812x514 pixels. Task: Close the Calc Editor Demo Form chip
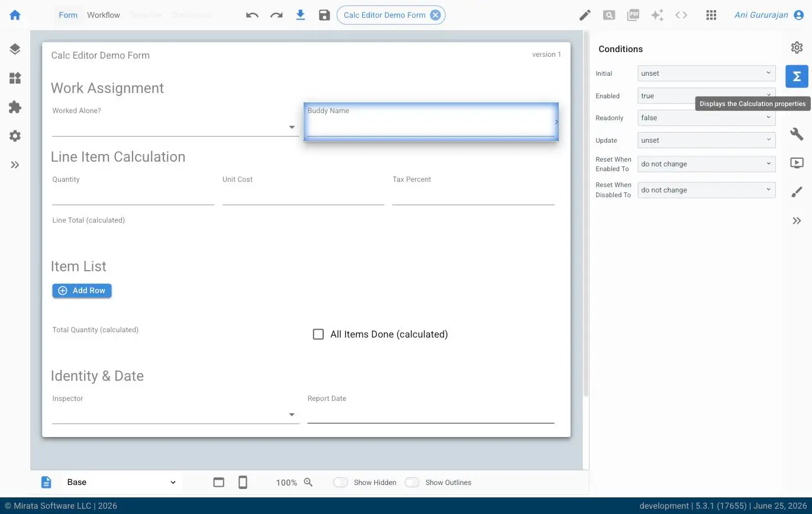[x=435, y=15]
